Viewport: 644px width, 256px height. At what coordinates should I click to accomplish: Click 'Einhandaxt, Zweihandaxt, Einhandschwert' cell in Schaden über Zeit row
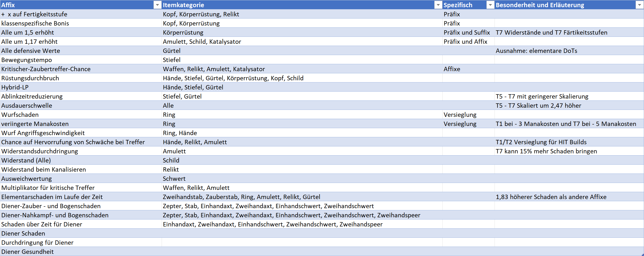[x=302, y=224]
